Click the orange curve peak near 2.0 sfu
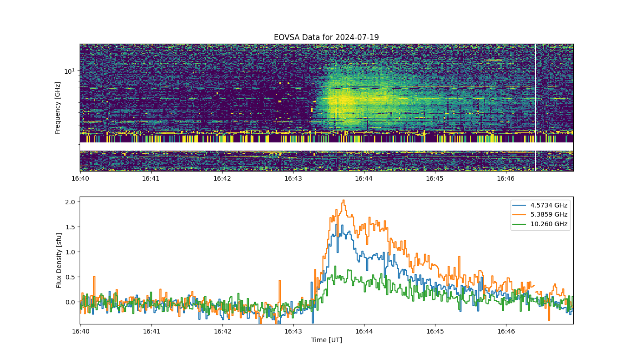The height and width of the screenshot is (364, 637). pyautogui.click(x=344, y=201)
